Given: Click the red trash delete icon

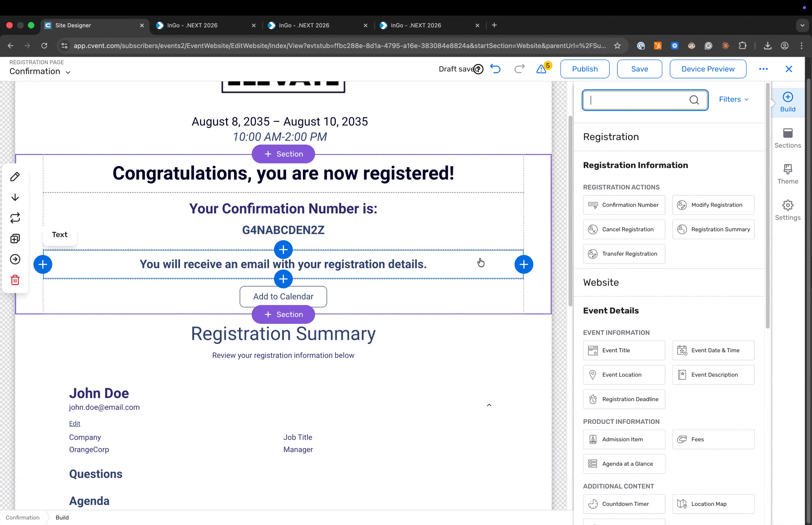Looking at the screenshot, I should tap(15, 280).
